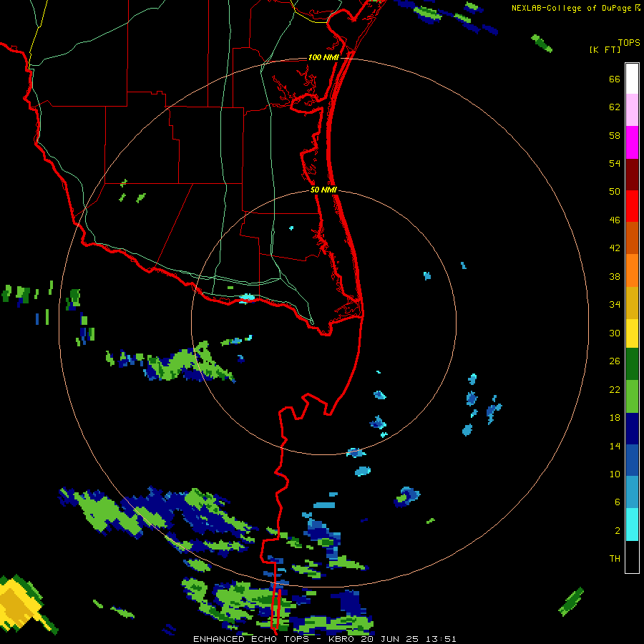Click the 66 value on the legend scale
The image size is (644, 644).
[x=615, y=79]
